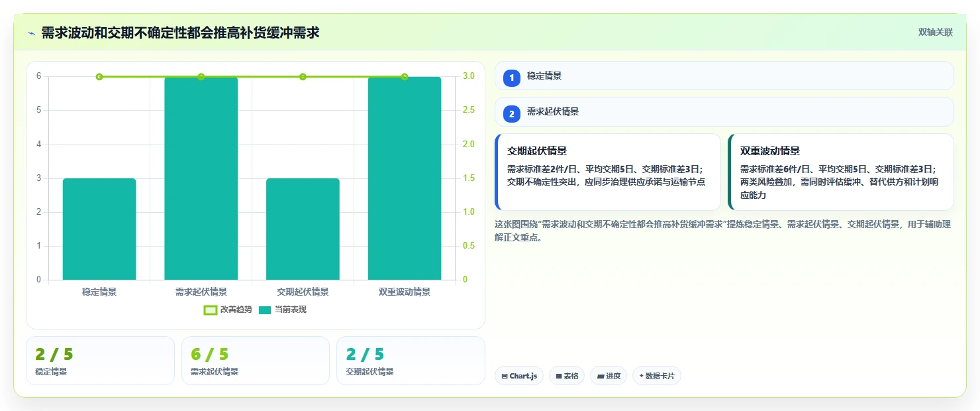Toggle the 当前表现 legend swatch
This screenshot has height=411, width=980.
265,310
